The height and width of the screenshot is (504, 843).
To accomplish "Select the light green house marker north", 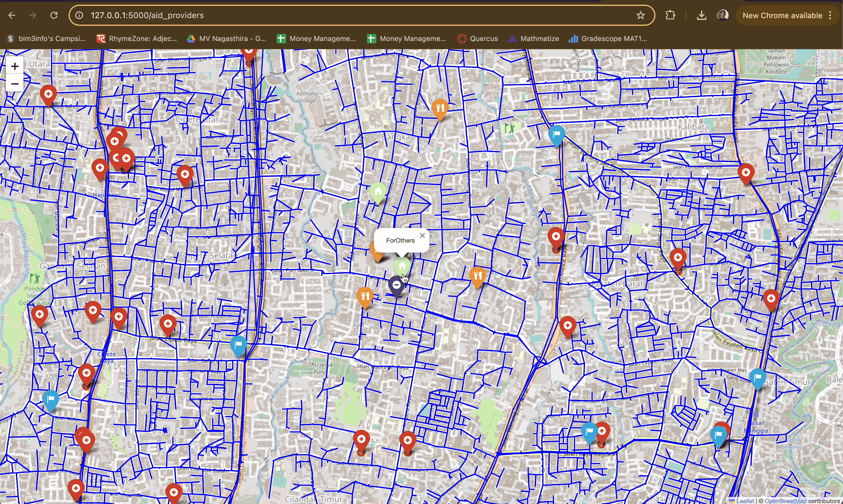I will point(378,192).
